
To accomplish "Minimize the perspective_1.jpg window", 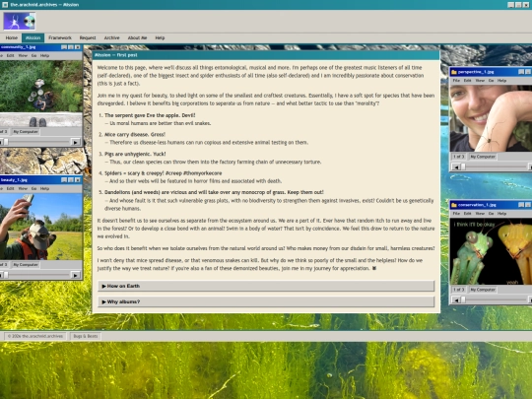I will (521, 72).
